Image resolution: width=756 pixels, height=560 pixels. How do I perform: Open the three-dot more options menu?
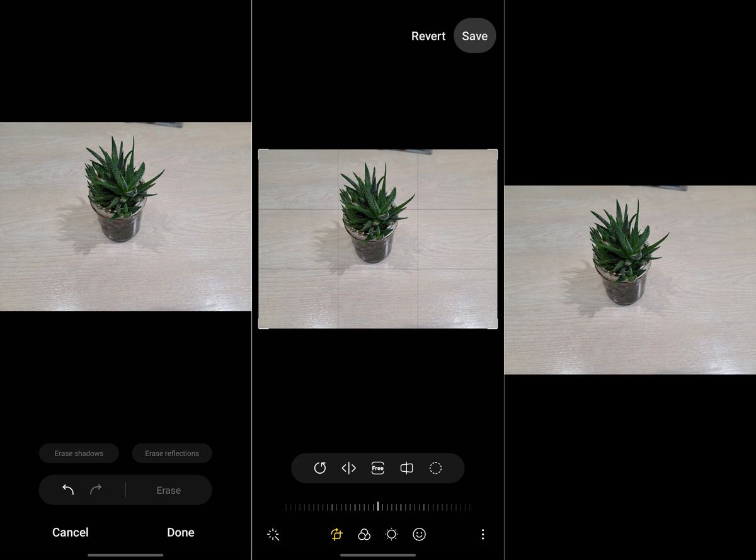(483, 534)
